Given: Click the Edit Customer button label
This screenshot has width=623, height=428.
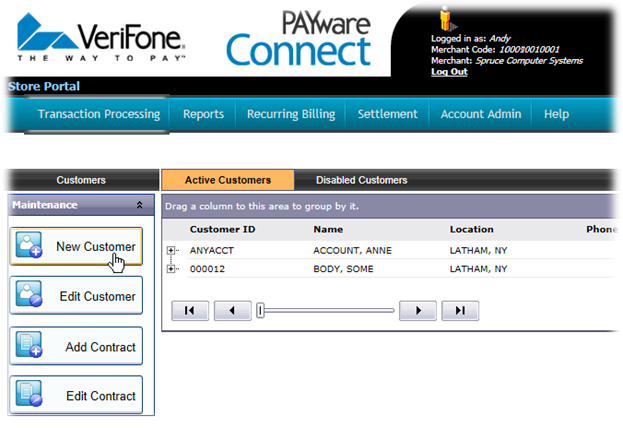Looking at the screenshot, I should (x=98, y=296).
